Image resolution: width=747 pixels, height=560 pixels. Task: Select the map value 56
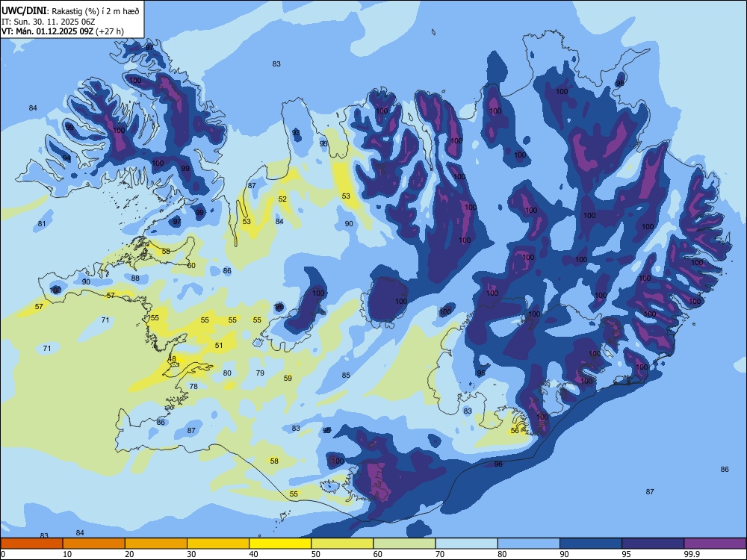click(515, 431)
